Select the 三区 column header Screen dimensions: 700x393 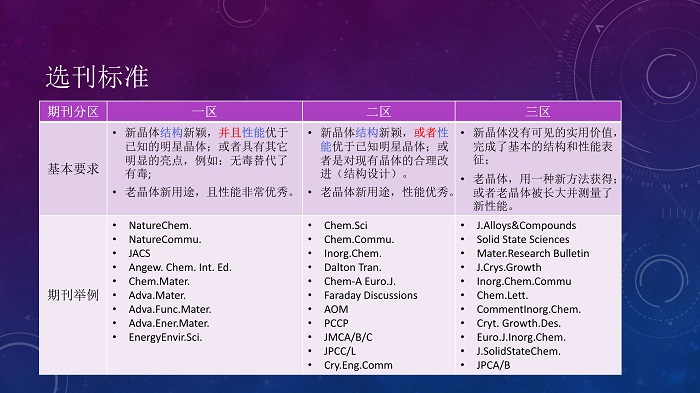(x=538, y=111)
